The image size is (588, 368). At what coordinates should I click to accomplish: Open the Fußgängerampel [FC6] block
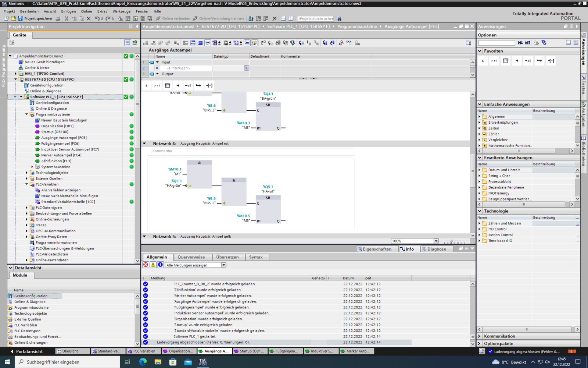tap(60, 144)
